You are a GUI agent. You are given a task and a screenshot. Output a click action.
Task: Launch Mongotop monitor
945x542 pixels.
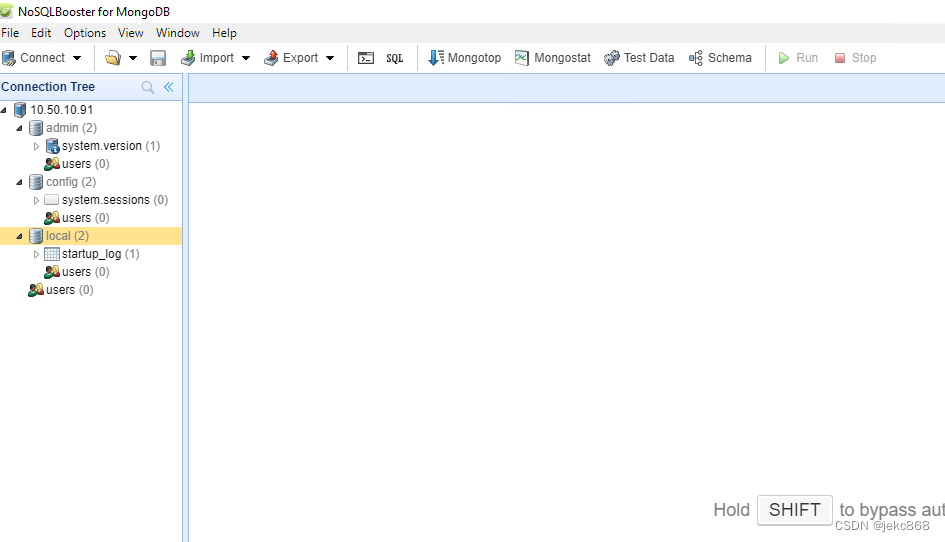click(x=465, y=58)
